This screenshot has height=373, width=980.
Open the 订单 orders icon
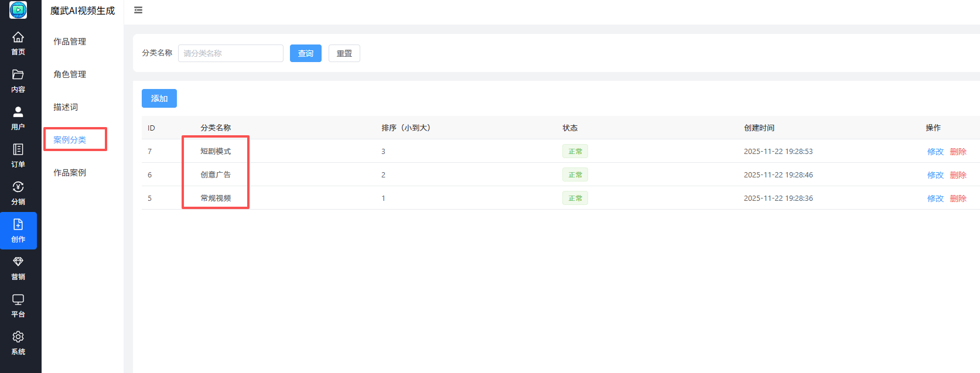tap(18, 150)
